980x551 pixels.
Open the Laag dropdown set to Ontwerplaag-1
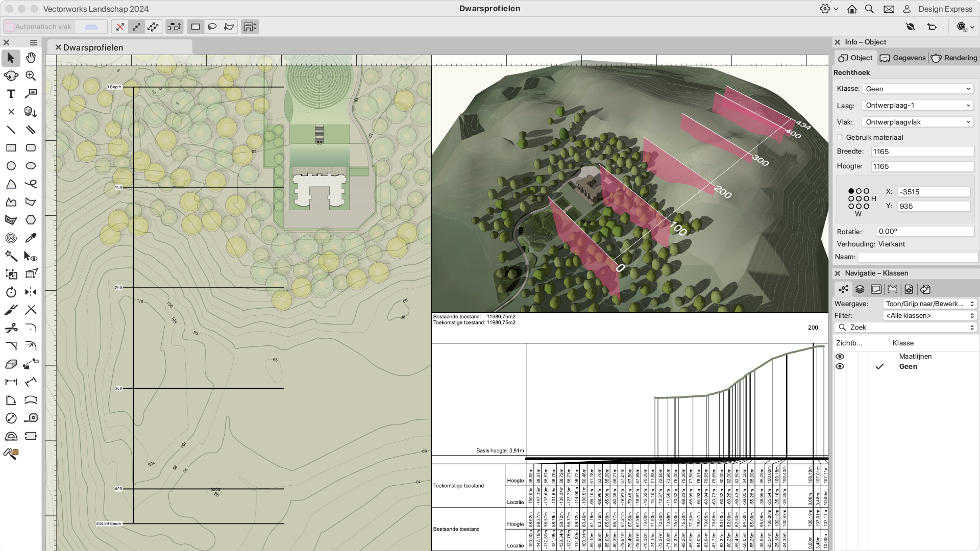click(917, 105)
